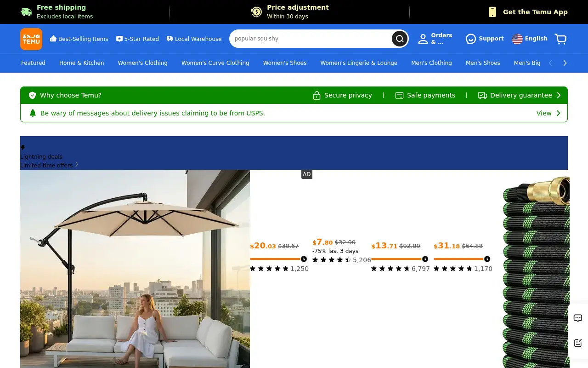Click progress bar under $20.03 deal
The width and height of the screenshot is (588, 368).
pyautogui.click(x=278, y=259)
